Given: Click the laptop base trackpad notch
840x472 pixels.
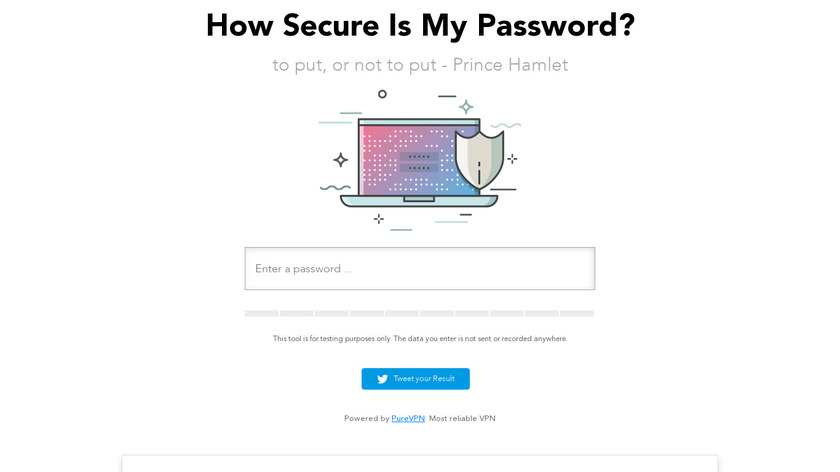Looking at the screenshot, I should pos(418,199).
